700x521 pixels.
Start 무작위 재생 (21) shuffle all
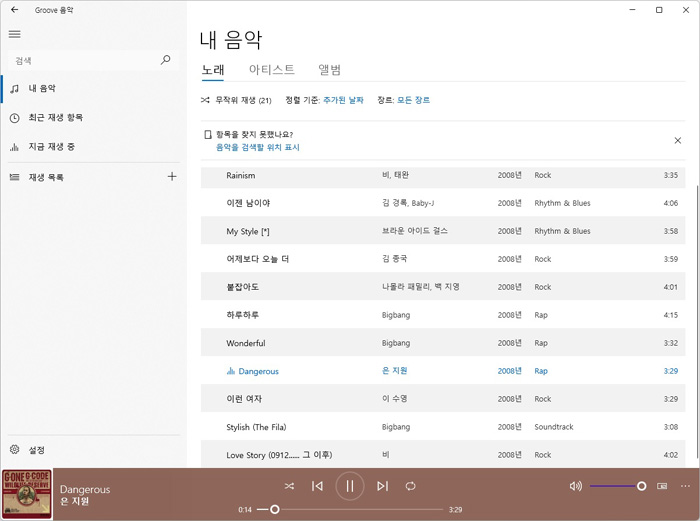[x=236, y=100]
